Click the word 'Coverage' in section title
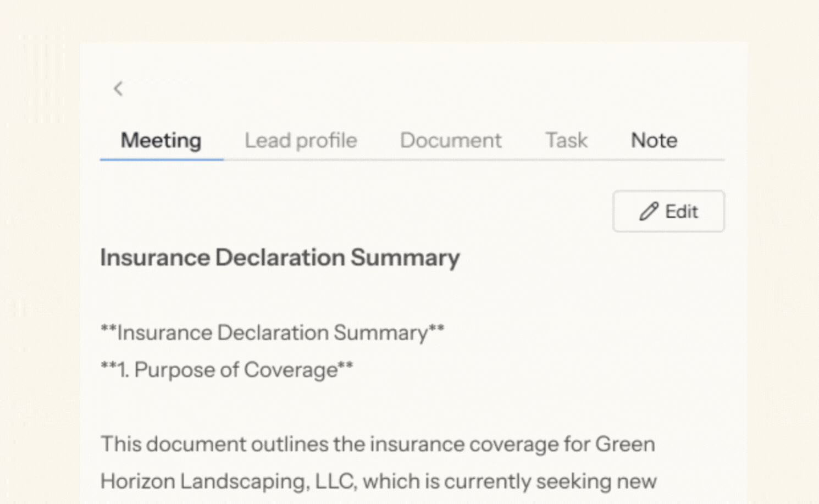Viewport: 819px width, 504px height. 290,370
